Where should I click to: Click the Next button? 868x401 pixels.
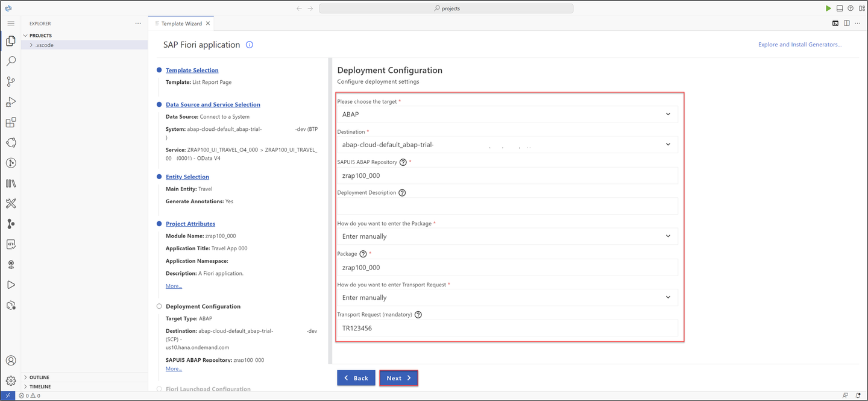398,378
